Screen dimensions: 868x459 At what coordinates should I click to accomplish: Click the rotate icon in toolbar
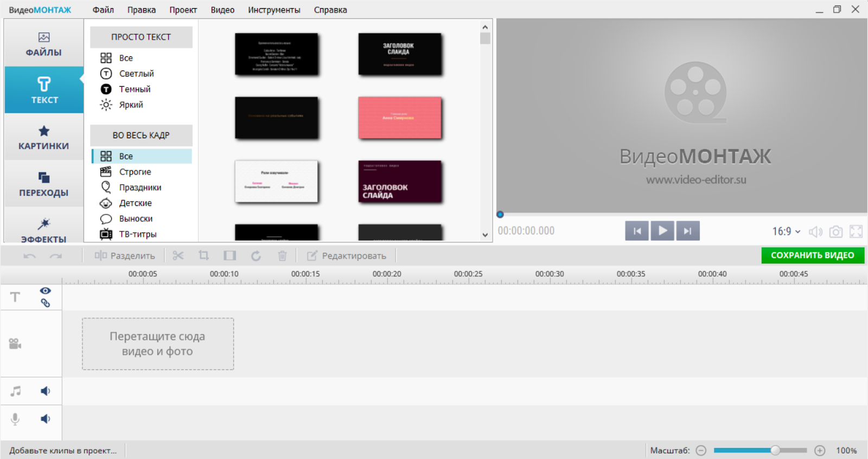256,256
